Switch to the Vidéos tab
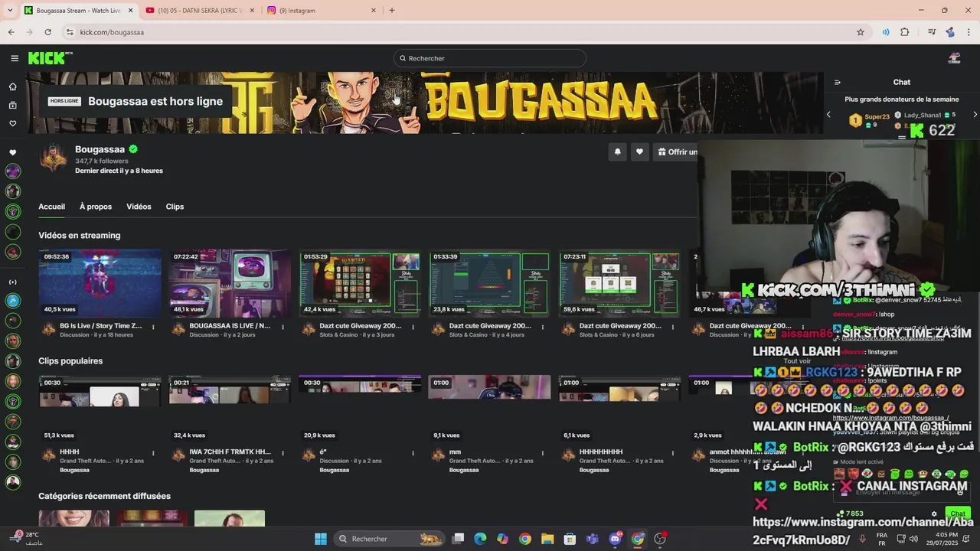Viewport: 980px width, 551px height. coord(139,207)
